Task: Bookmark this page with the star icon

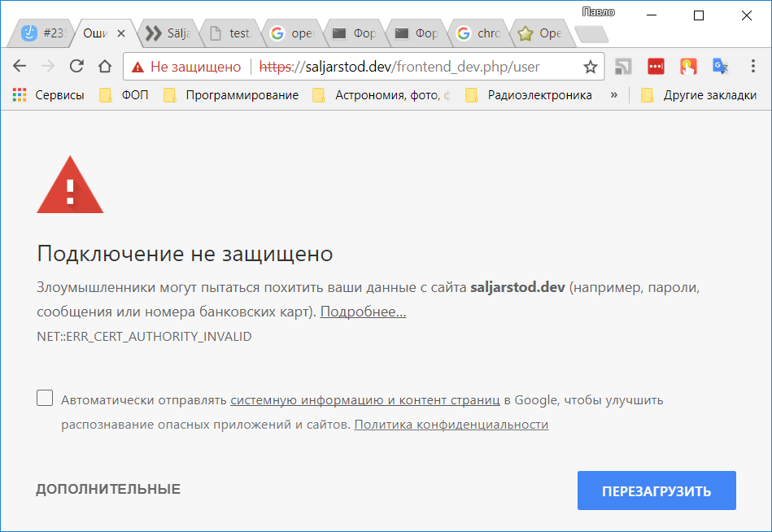Action: point(591,67)
